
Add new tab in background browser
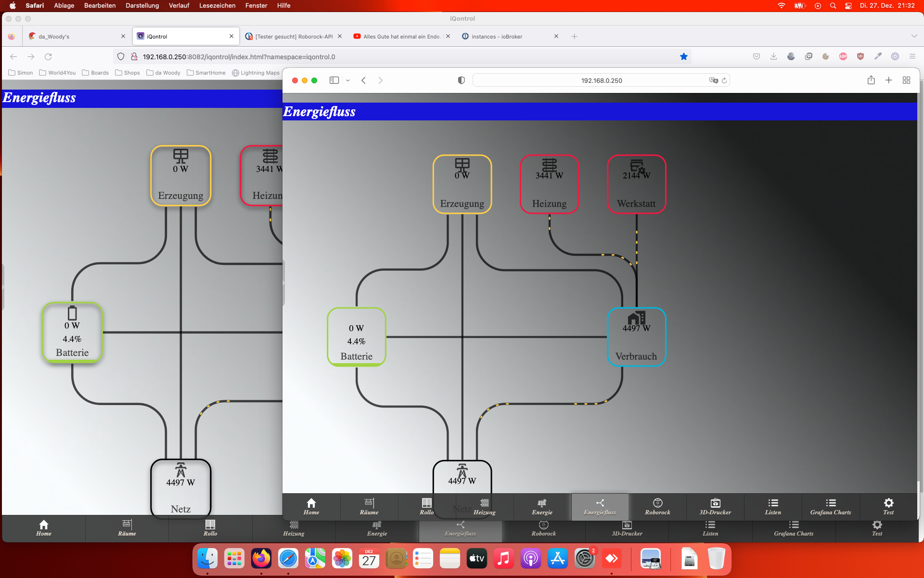tap(574, 37)
